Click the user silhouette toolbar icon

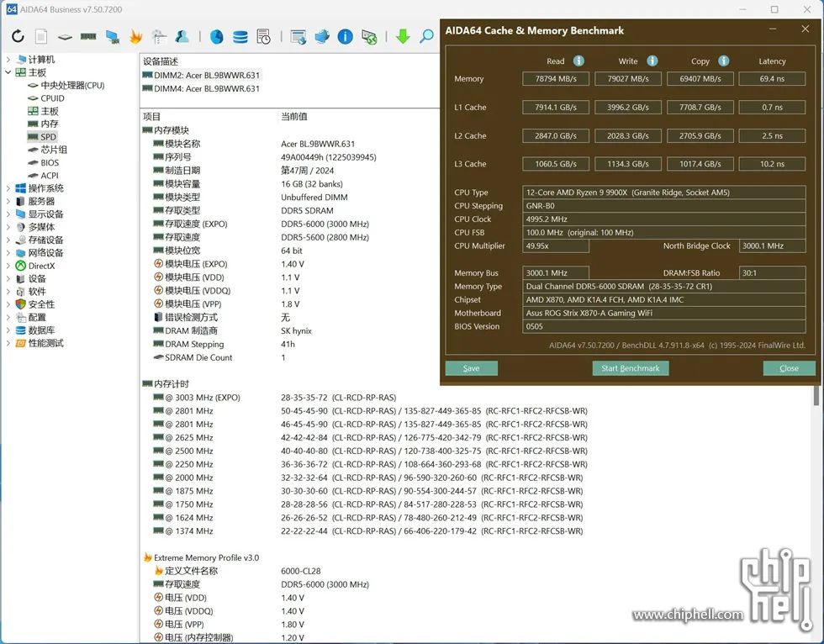pos(182,36)
